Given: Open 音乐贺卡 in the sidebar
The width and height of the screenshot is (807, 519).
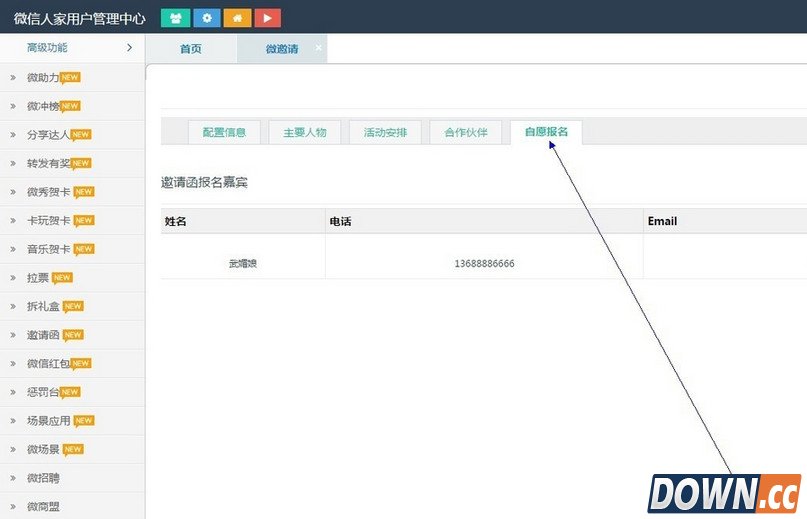Looking at the screenshot, I should (48, 249).
